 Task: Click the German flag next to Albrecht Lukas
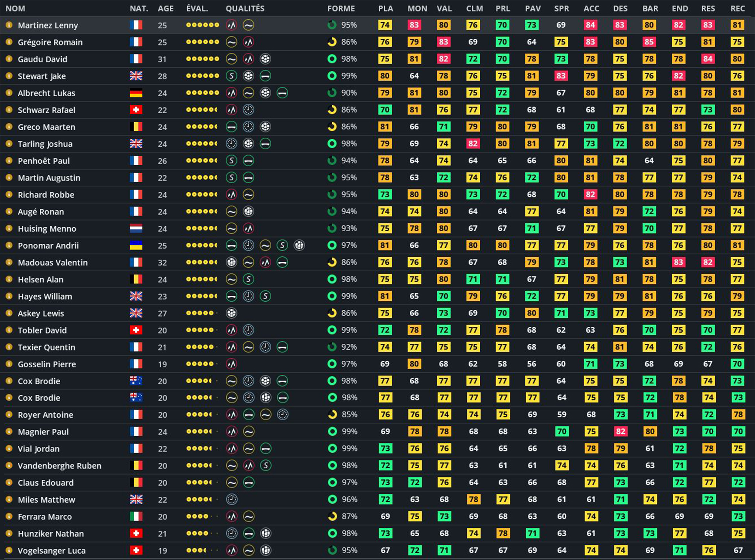coord(136,93)
